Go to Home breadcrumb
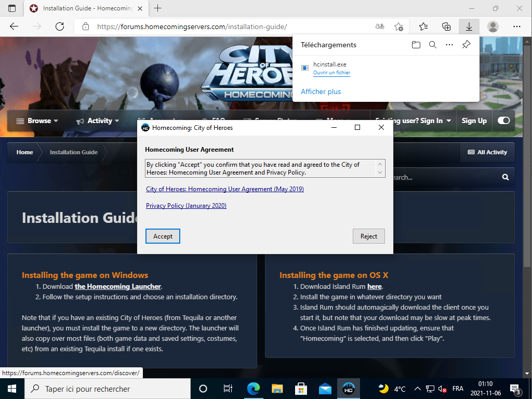This screenshot has height=399, width=532. [x=25, y=152]
